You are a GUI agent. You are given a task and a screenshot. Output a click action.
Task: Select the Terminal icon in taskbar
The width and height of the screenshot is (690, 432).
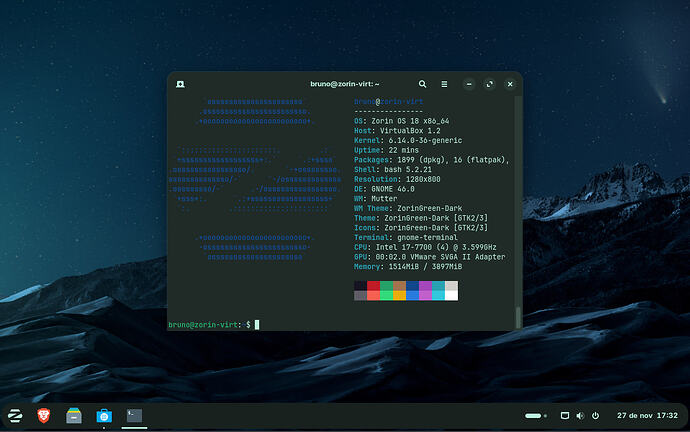pyautogui.click(x=132, y=415)
